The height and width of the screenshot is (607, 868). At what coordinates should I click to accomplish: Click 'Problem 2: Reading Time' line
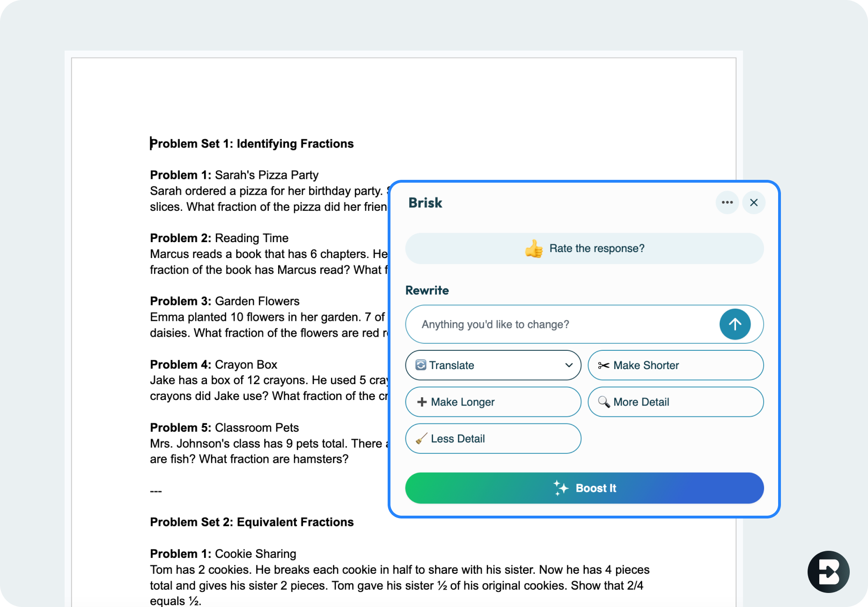pyautogui.click(x=219, y=238)
